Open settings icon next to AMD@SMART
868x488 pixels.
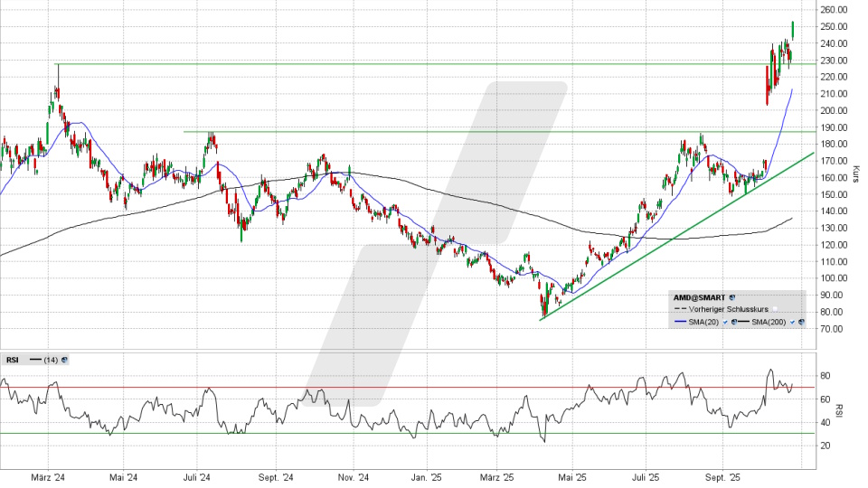click(731, 296)
